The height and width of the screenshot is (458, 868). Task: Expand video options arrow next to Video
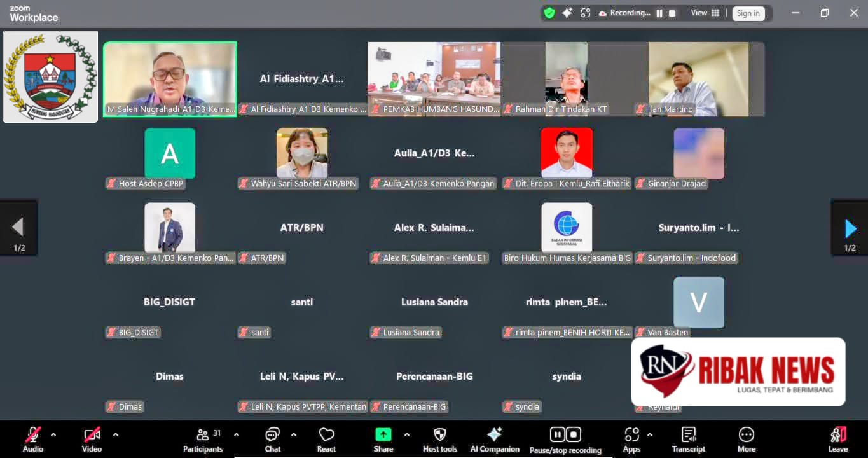tap(116, 435)
